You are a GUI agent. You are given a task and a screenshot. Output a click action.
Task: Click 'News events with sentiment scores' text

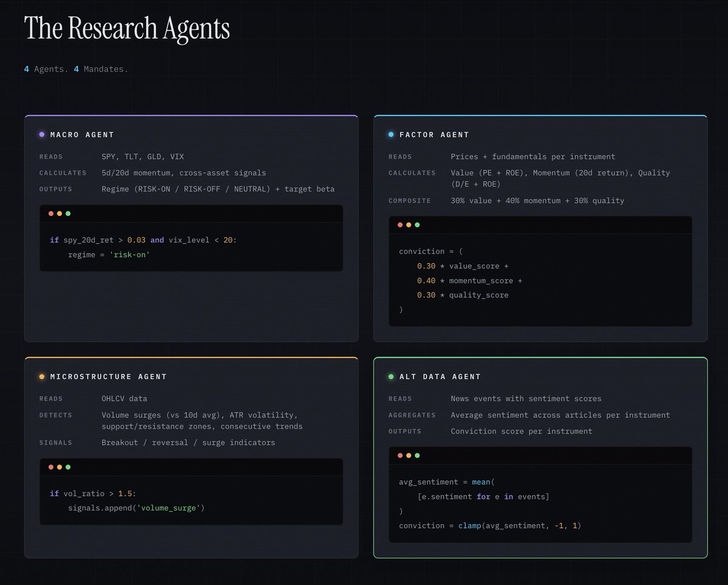(526, 399)
